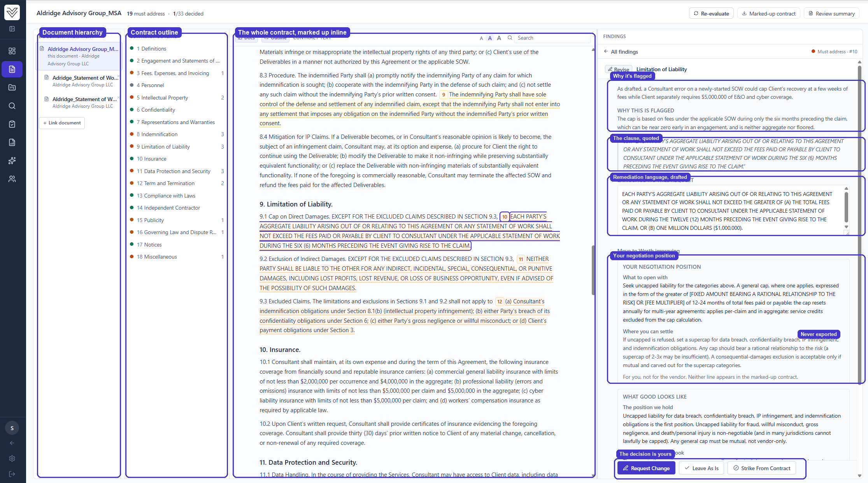Open the users people icon in sidebar
Viewport: 868px width, 483px height.
(12, 179)
